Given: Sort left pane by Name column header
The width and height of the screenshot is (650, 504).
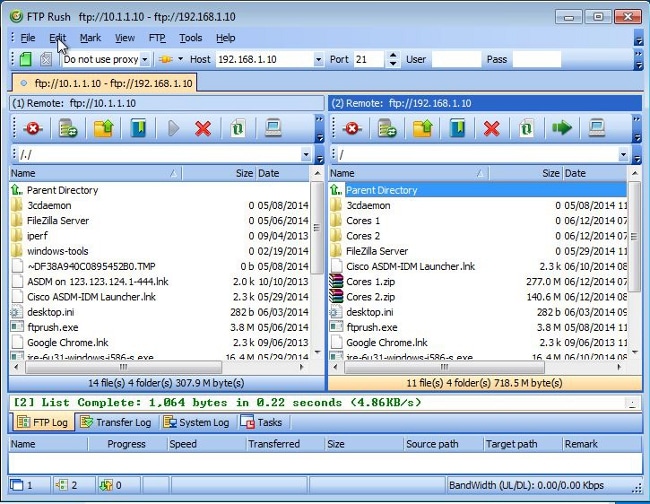Looking at the screenshot, I should point(95,173).
